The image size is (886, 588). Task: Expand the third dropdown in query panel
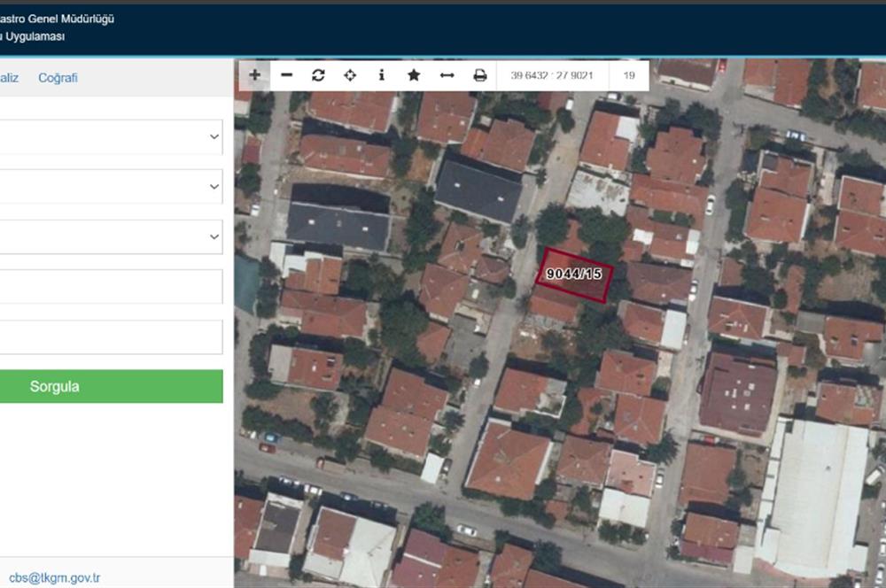(110, 236)
